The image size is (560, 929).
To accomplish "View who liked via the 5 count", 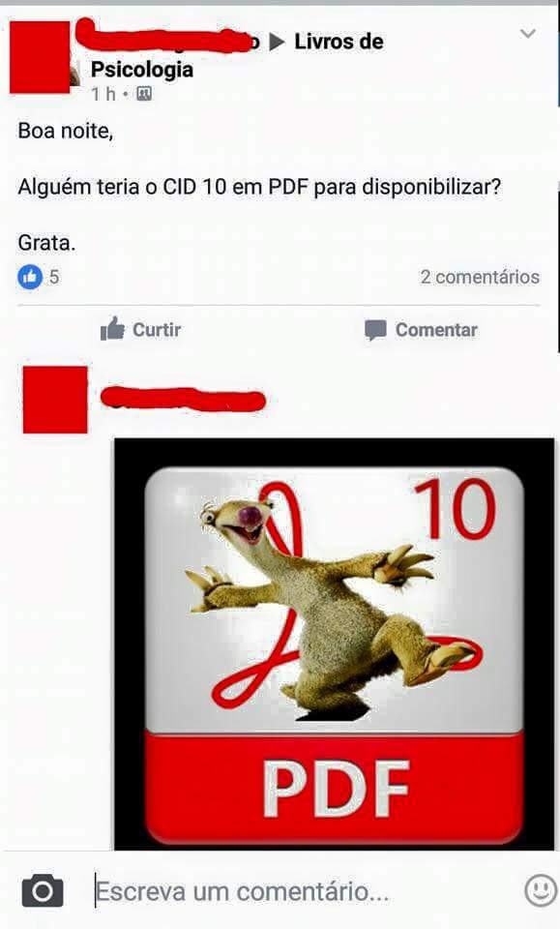I will [x=54, y=277].
